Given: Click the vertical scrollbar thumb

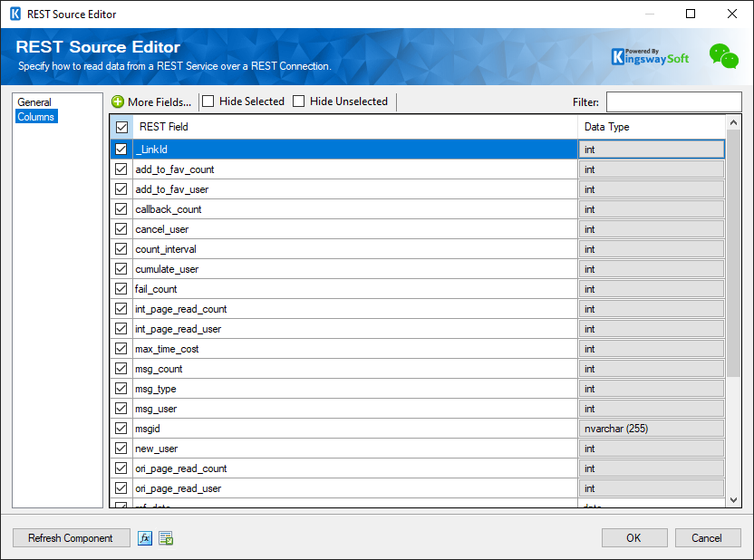Looking at the screenshot, I should point(733,254).
